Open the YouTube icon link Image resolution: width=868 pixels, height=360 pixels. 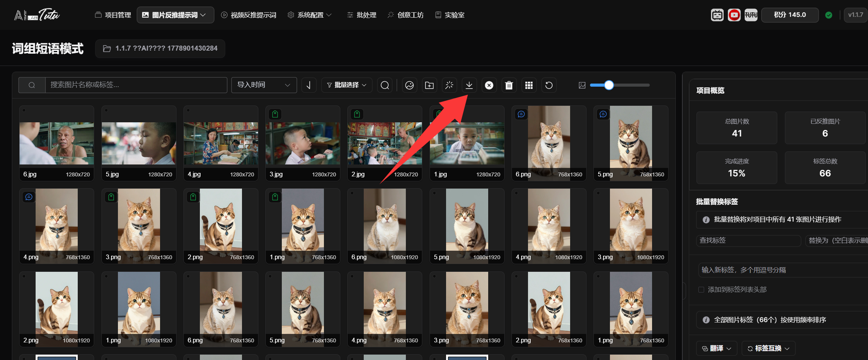point(734,15)
